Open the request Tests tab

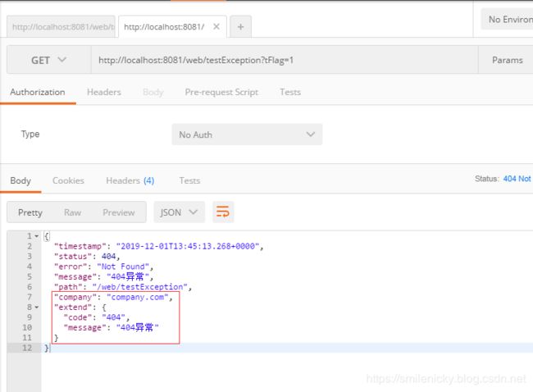point(290,92)
